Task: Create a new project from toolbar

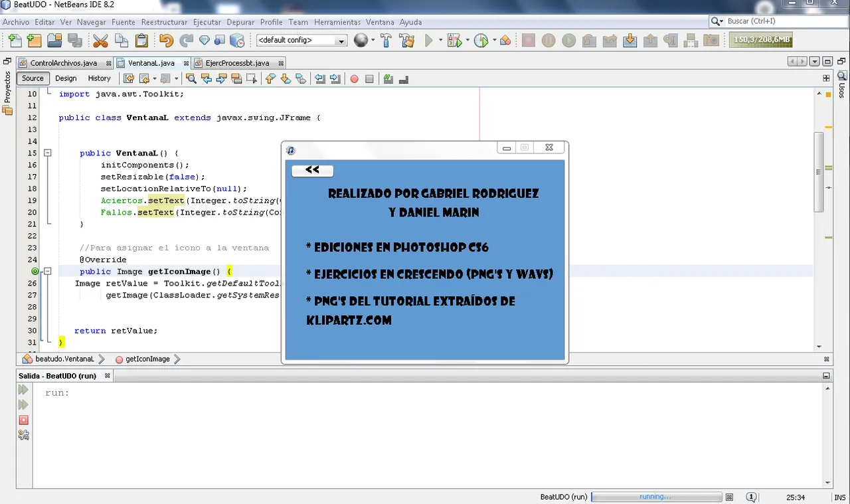Action: [35, 41]
